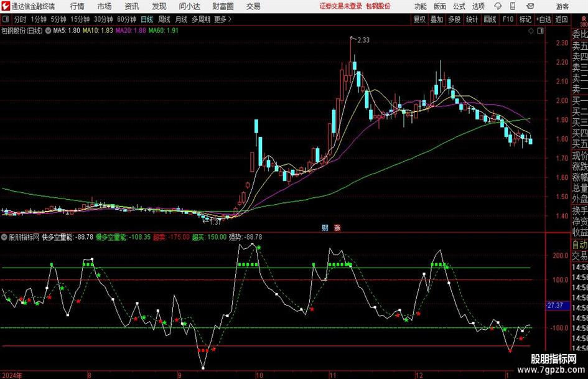Screen dimensions: 588x379
Task: Open the 选项 menu
Action: (x=478, y=6)
